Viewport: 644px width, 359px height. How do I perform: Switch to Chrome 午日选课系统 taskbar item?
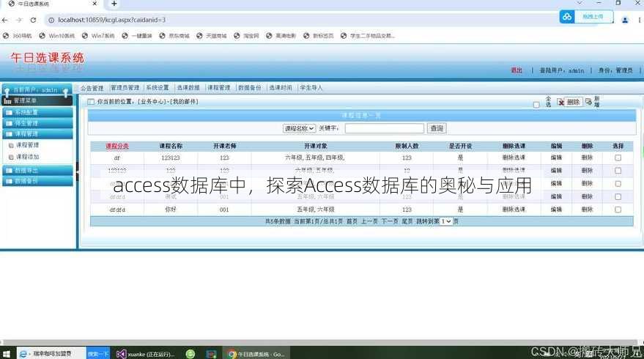(x=256, y=354)
